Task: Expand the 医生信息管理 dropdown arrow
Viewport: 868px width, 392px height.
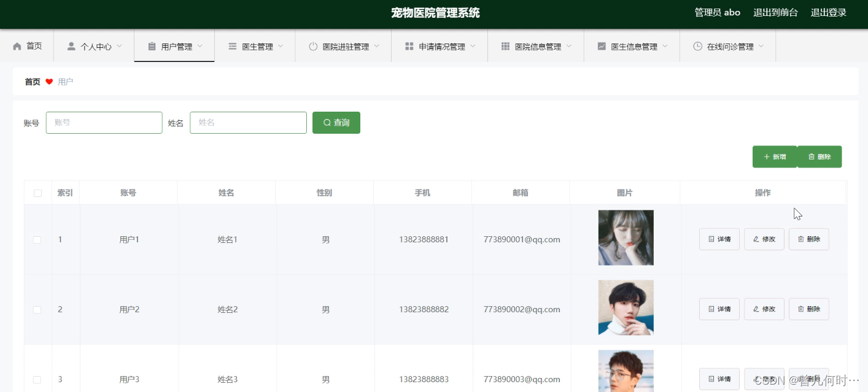Action: 665,46
